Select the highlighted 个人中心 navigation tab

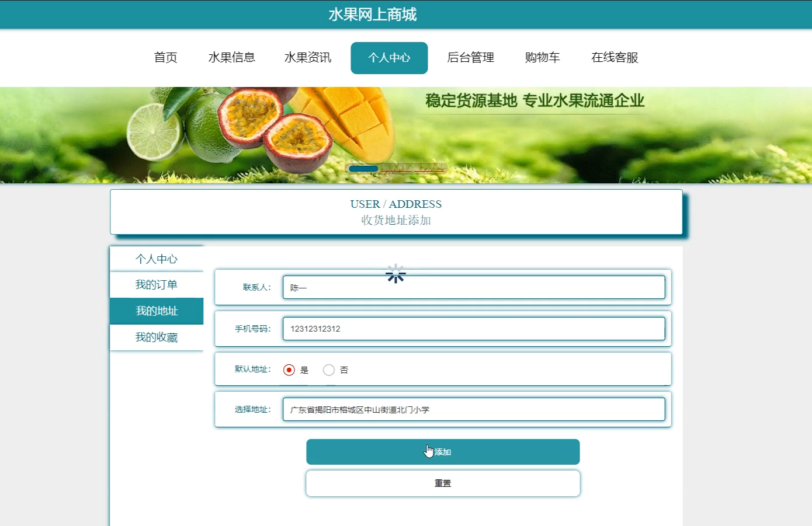pos(389,58)
